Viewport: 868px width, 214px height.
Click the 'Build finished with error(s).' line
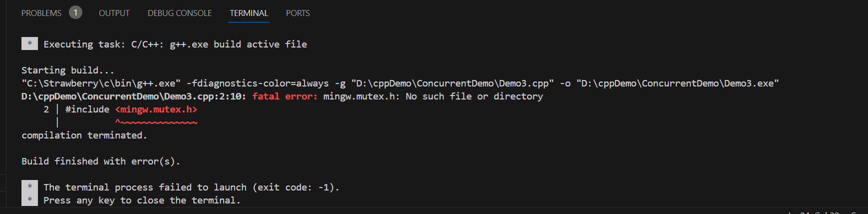101,161
